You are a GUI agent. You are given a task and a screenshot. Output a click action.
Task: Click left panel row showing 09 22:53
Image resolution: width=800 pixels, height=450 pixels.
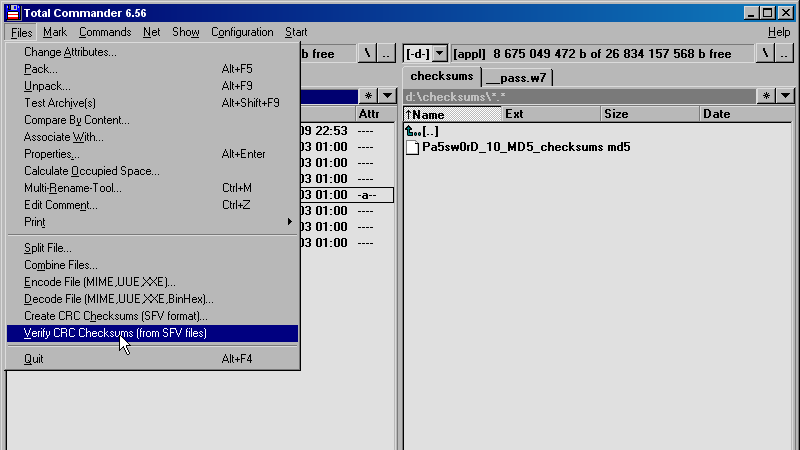347,131
